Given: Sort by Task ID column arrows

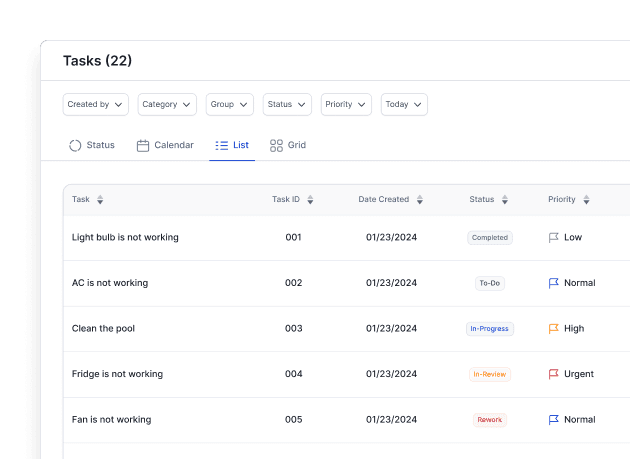Looking at the screenshot, I should (310, 200).
